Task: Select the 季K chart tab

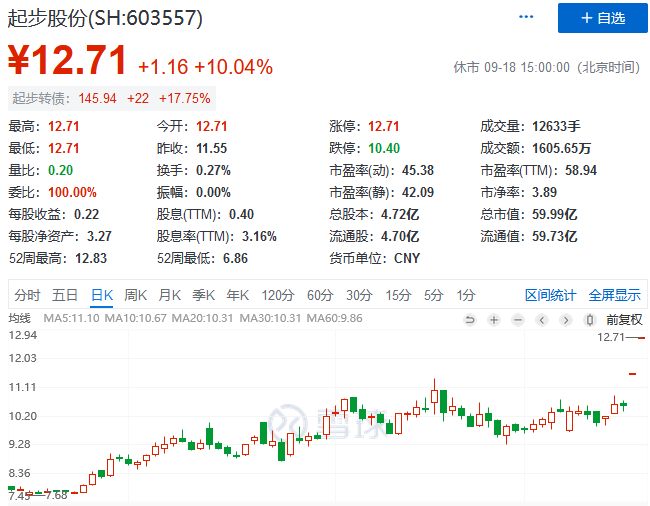Action: [204, 295]
